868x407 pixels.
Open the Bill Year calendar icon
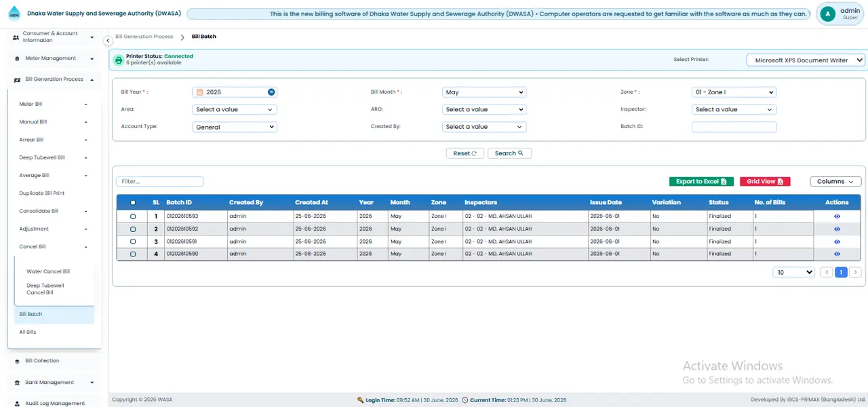pos(200,92)
